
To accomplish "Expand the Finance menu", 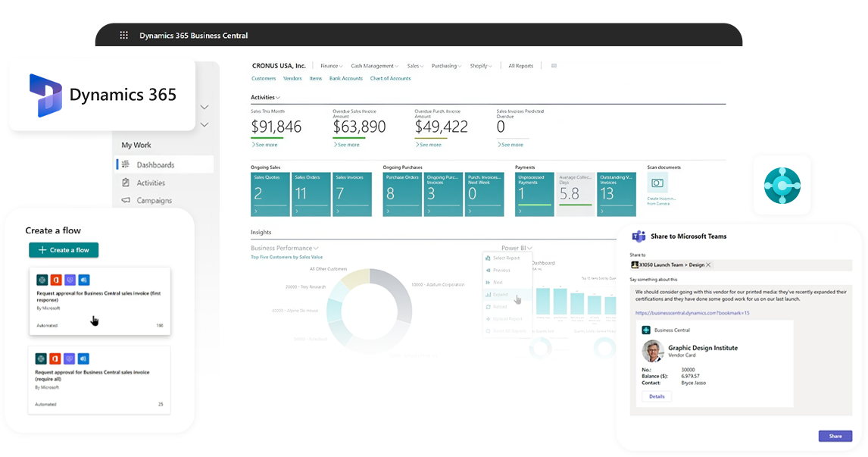I will click(x=331, y=66).
